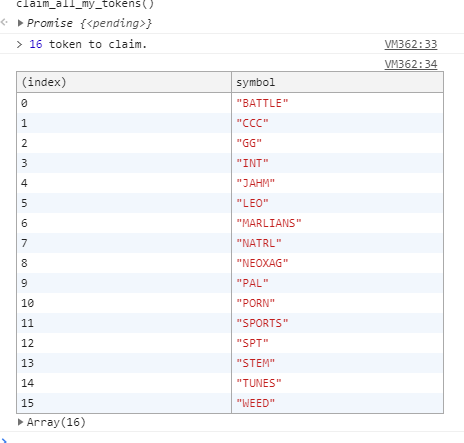Screen dimensions: 464x443
Task: Click index cell 10 in the table
Action: [124, 303]
